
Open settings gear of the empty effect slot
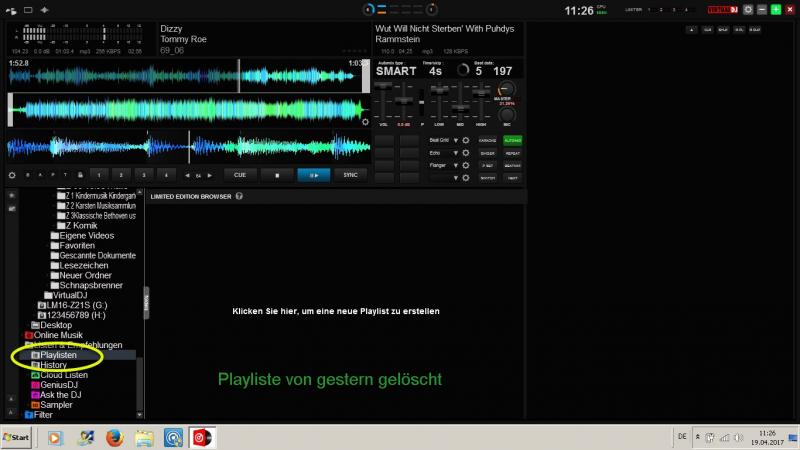click(x=466, y=178)
